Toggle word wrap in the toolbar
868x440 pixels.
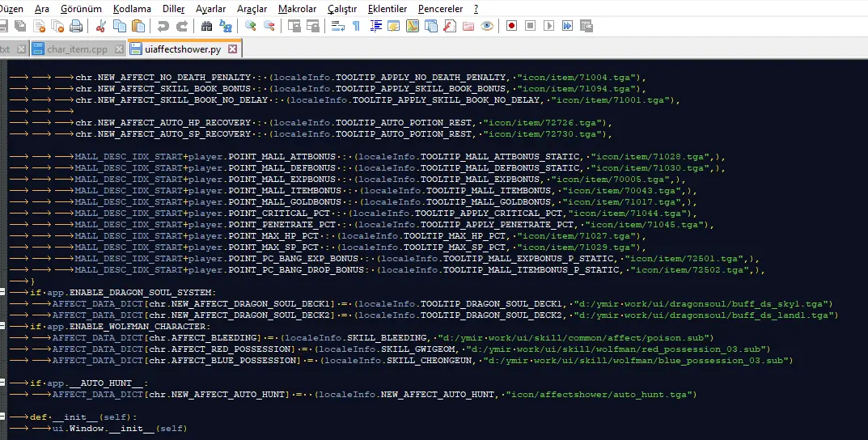click(337, 26)
